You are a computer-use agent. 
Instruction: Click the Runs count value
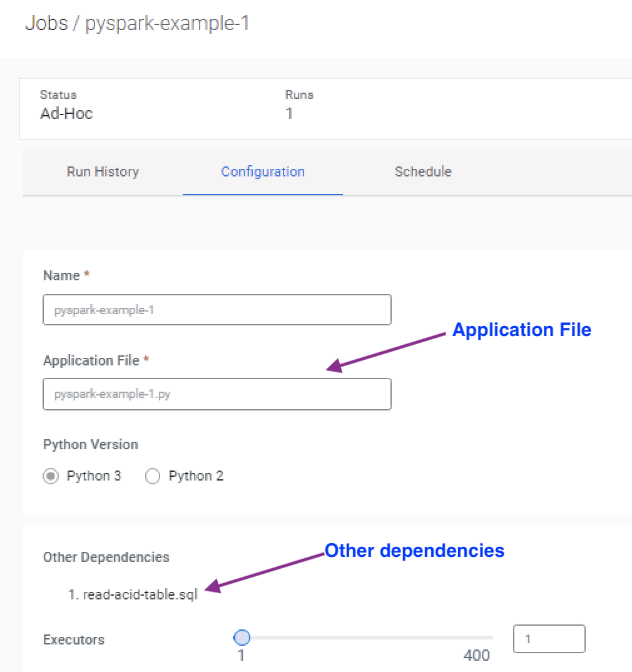tap(289, 113)
